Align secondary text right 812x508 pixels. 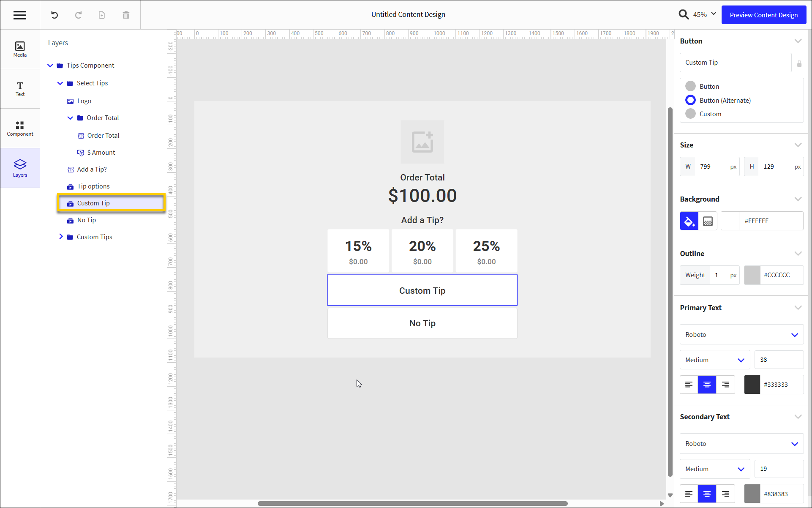[725, 494]
